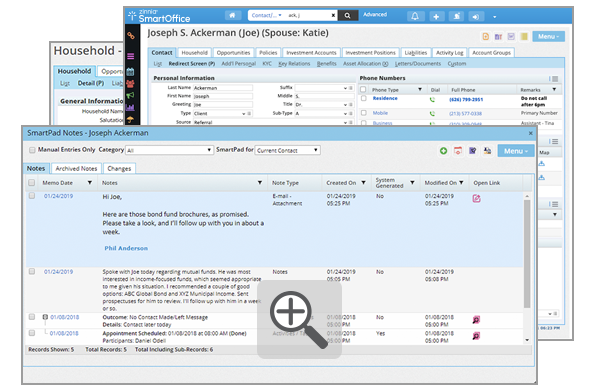Click the plus icon in top header

pyautogui.click(x=436, y=16)
